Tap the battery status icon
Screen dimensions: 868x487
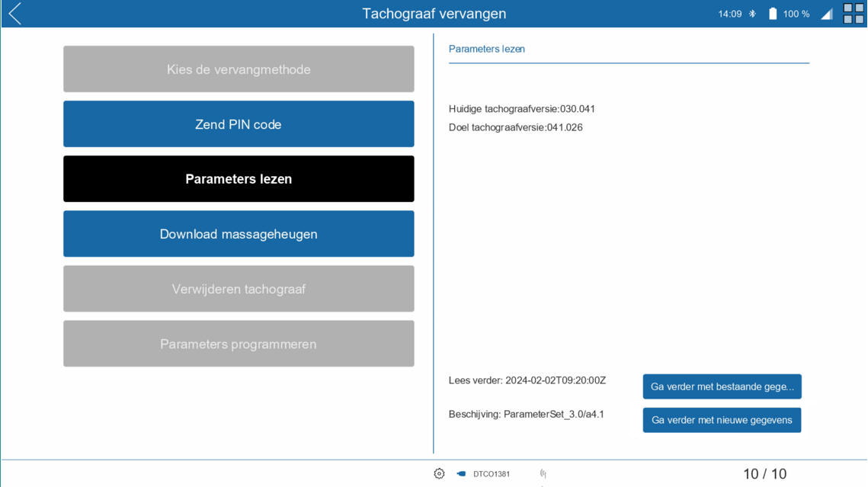[x=772, y=14]
